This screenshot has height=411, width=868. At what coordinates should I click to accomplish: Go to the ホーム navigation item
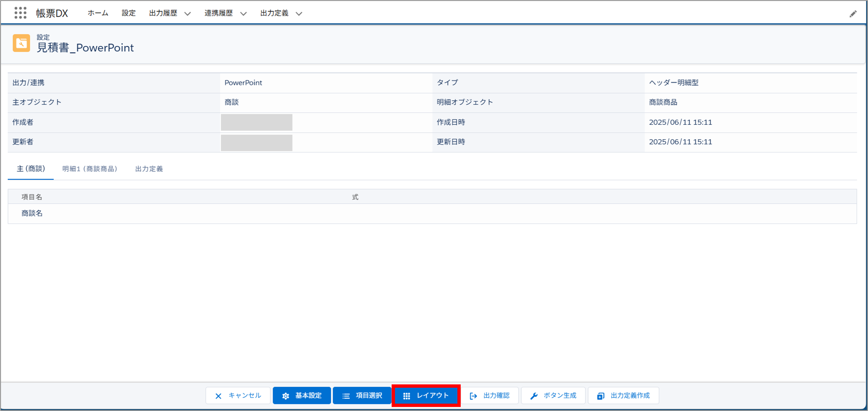(x=98, y=13)
